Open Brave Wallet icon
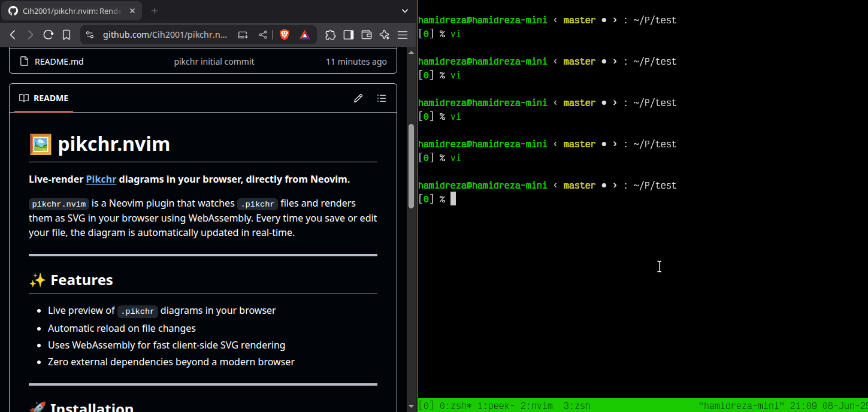868x412 pixels. click(366, 35)
